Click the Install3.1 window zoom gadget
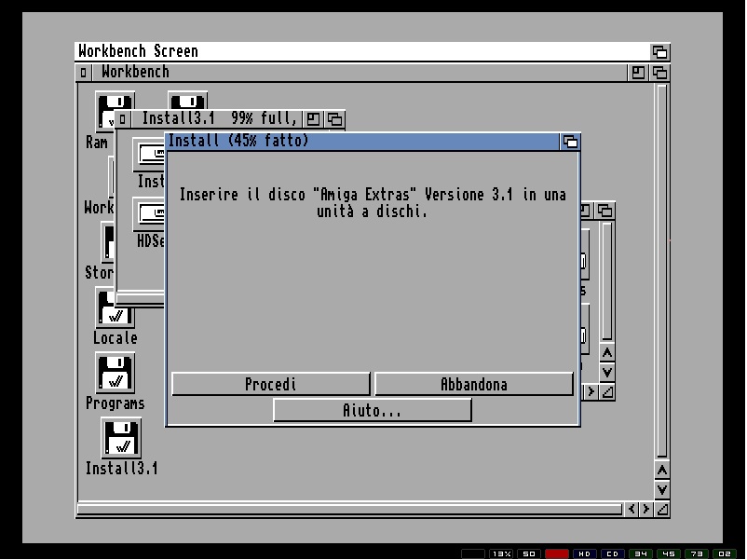 [313, 118]
